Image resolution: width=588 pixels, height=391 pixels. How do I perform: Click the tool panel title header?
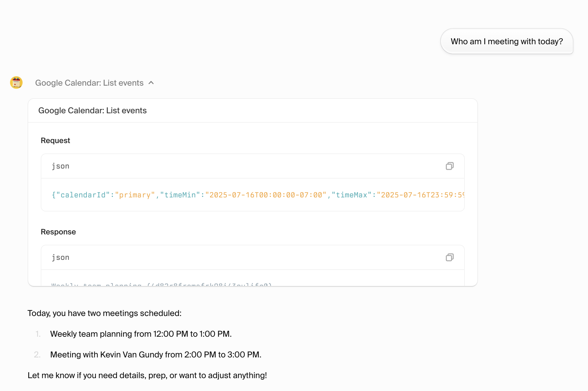(92, 110)
